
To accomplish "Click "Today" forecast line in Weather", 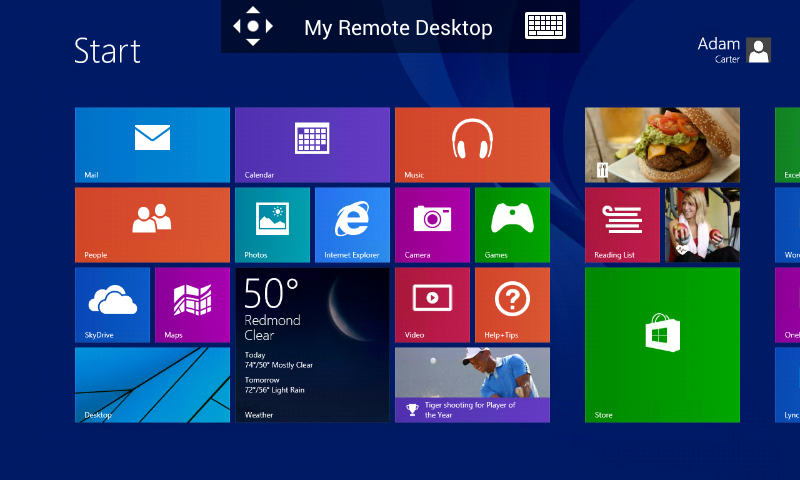I will click(279, 360).
